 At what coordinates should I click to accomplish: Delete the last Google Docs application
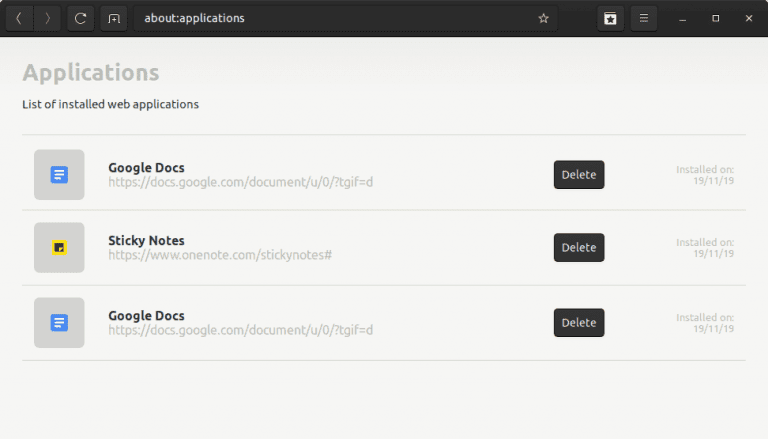(579, 323)
